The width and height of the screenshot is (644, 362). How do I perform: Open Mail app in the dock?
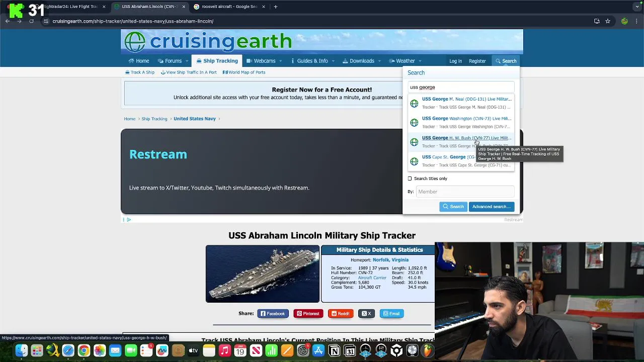tap(115, 350)
